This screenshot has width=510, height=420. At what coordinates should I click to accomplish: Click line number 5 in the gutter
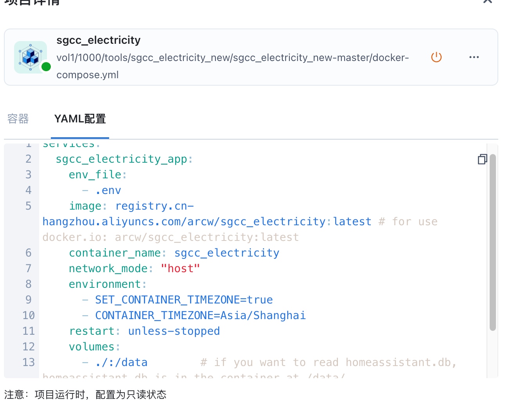tap(28, 206)
